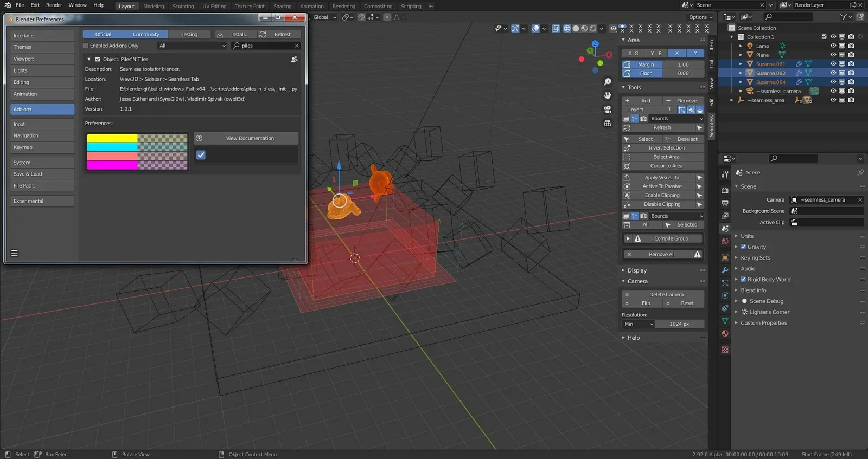The width and height of the screenshot is (868, 459).
Task: Open the Render properties tab icon
Action: (725, 190)
